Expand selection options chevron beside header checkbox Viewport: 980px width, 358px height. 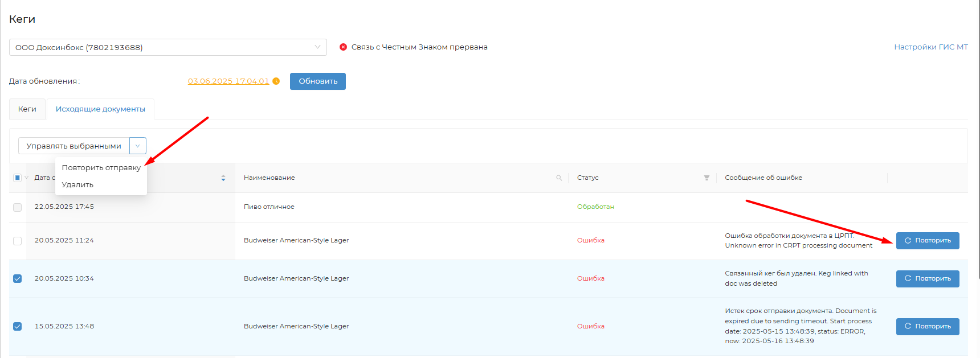26,178
